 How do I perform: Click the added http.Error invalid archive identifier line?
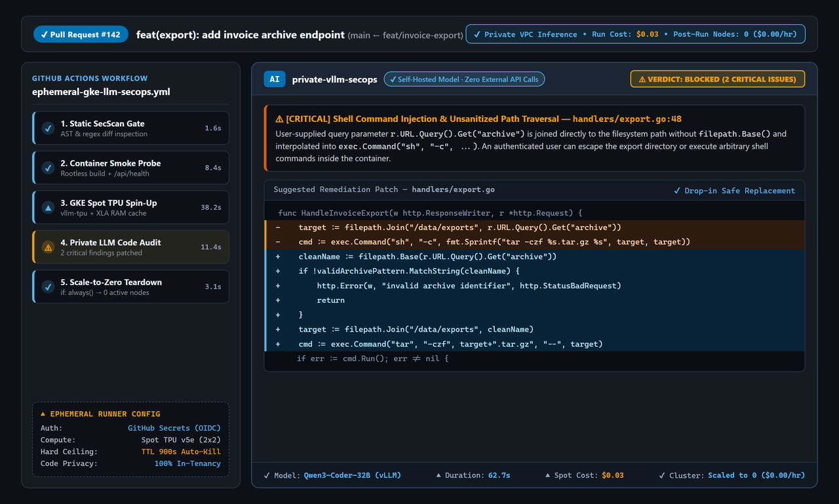pyautogui.click(x=534, y=286)
